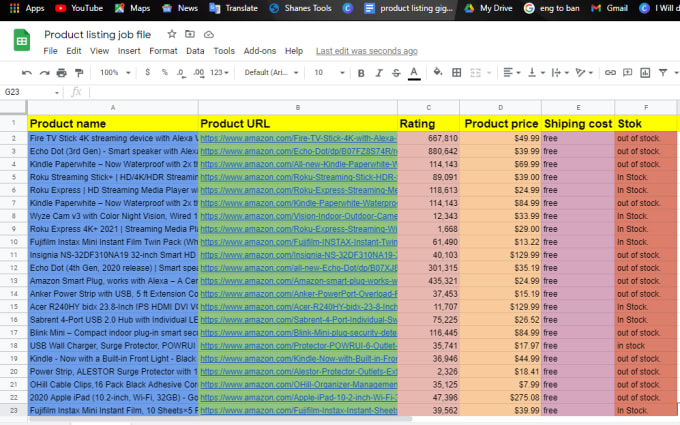Toggle bold formatting

click(361, 73)
